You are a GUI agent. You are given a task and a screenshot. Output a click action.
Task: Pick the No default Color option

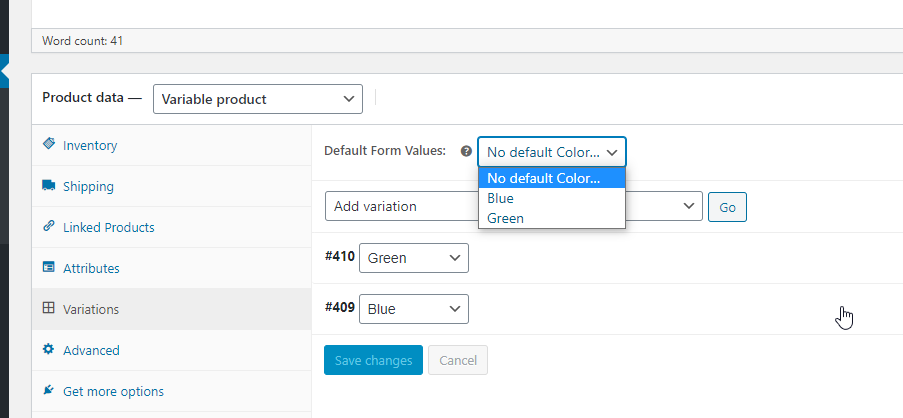[543, 179]
